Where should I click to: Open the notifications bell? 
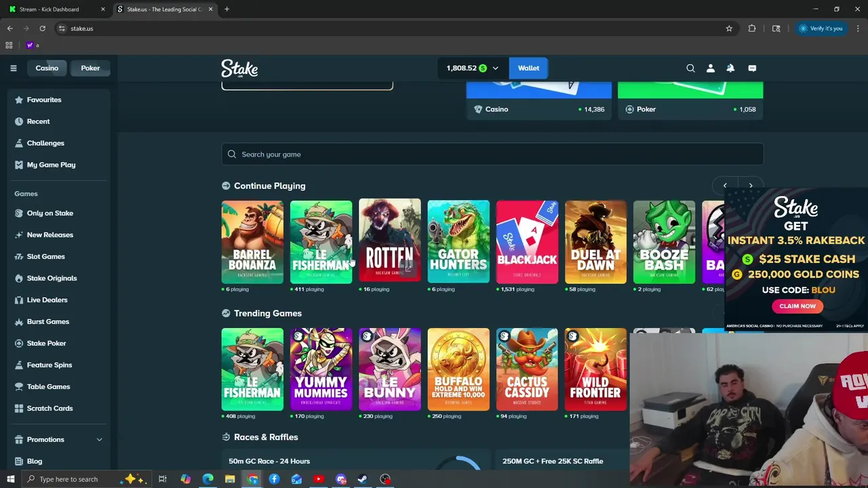(730, 68)
